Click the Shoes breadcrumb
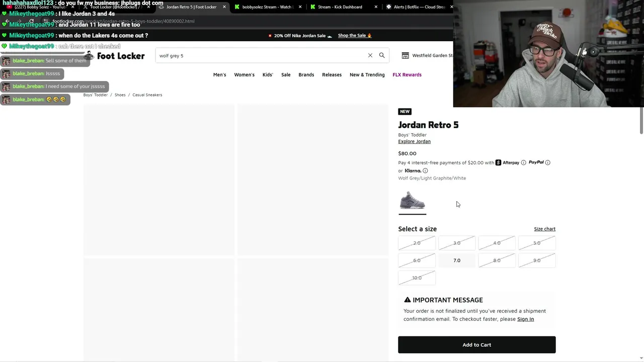644x362 pixels. pos(120,95)
